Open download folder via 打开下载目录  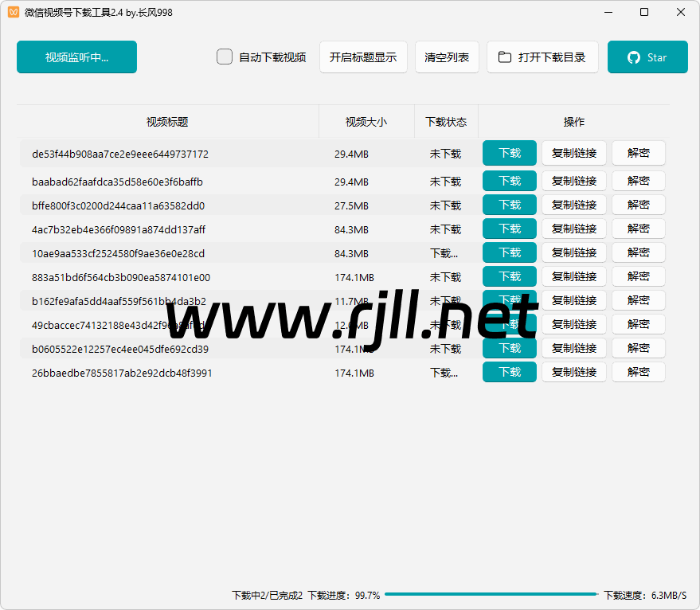click(x=542, y=57)
